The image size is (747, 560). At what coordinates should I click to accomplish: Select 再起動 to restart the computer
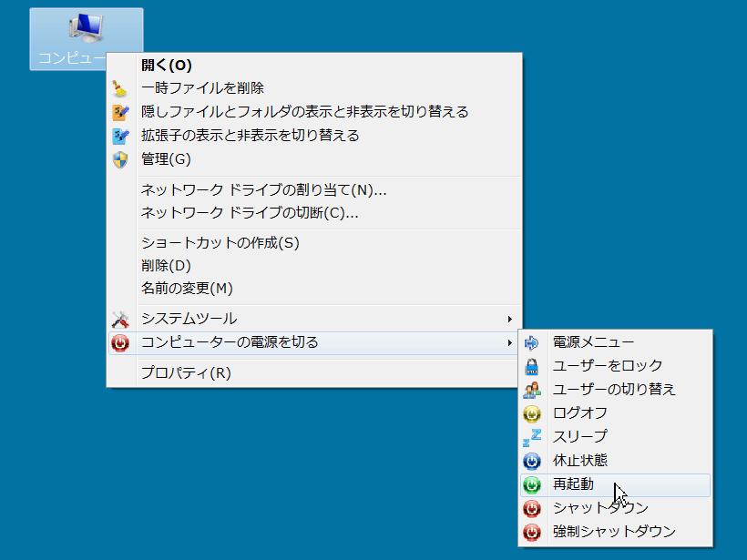pyautogui.click(x=573, y=484)
